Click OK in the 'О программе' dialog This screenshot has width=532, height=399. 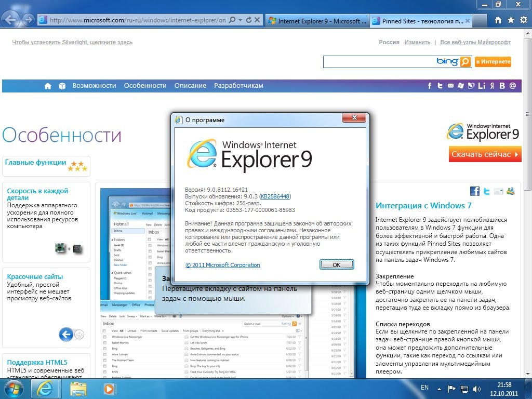pos(337,264)
